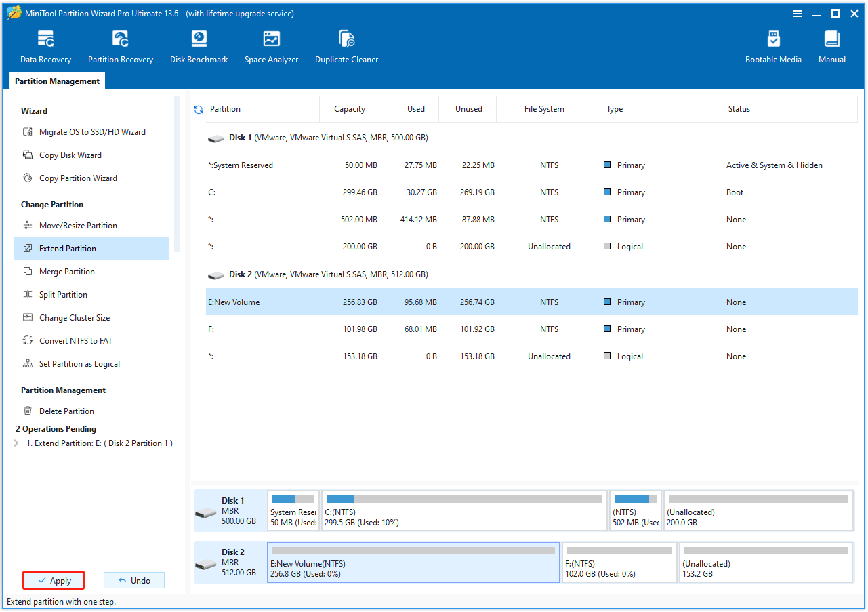The height and width of the screenshot is (612, 868).
Task: Select 200.0 GB Unallocated block on Disk 1
Action: tap(758, 511)
